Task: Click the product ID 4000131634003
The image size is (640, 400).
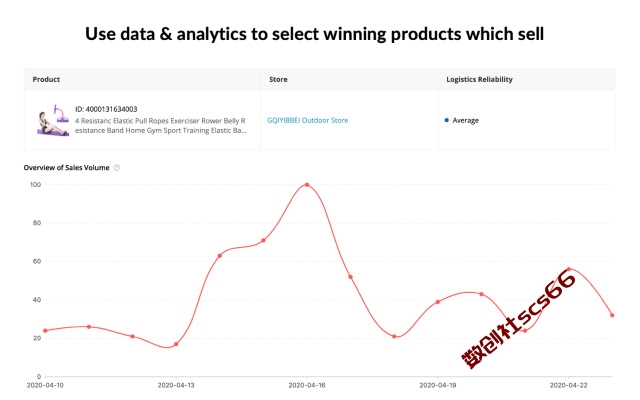Action: tap(106, 109)
